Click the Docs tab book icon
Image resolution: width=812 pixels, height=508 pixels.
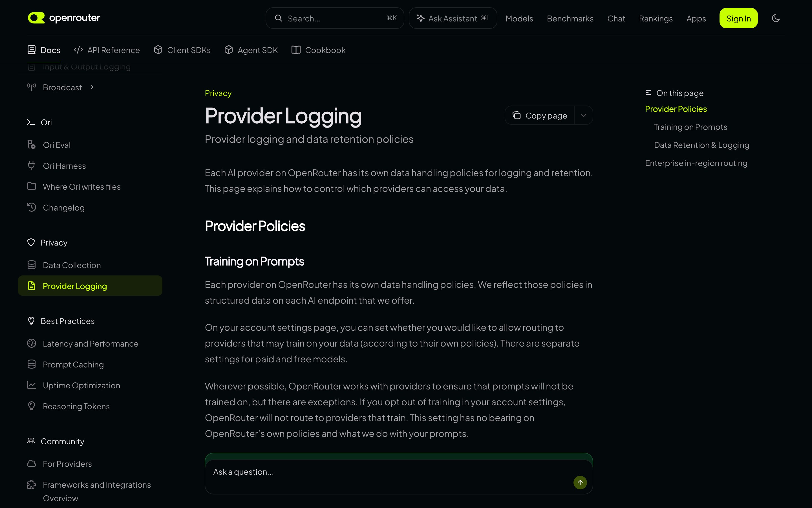click(x=32, y=50)
